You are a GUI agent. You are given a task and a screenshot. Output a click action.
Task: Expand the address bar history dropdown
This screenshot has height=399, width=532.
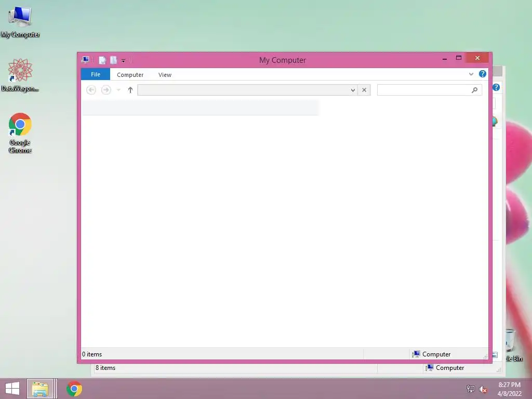pyautogui.click(x=353, y=90)
